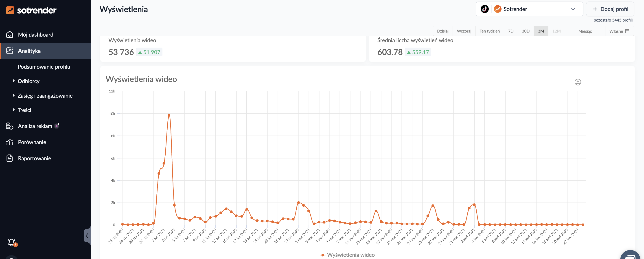Screen dimensions: 644x259
Task: Open Podsumowanie profilu menu item
Action: point(44,67)
